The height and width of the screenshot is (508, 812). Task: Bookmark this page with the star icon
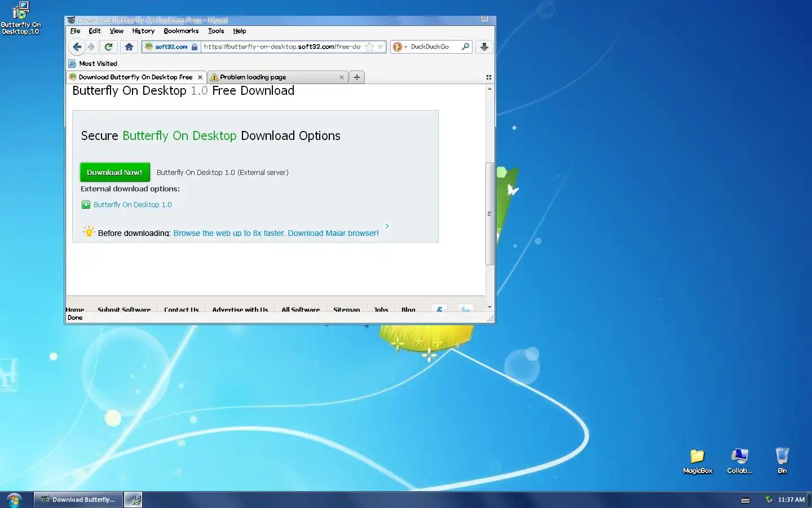pos(369,47)
